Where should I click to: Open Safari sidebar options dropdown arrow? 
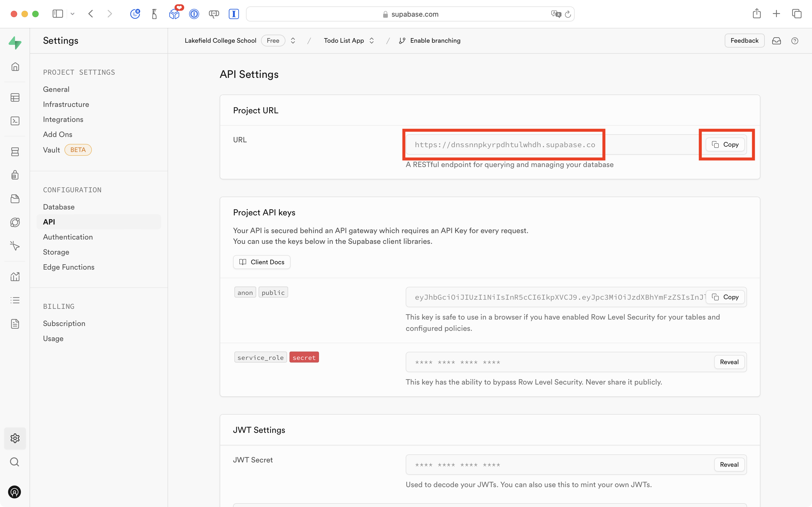coord(73,14)
